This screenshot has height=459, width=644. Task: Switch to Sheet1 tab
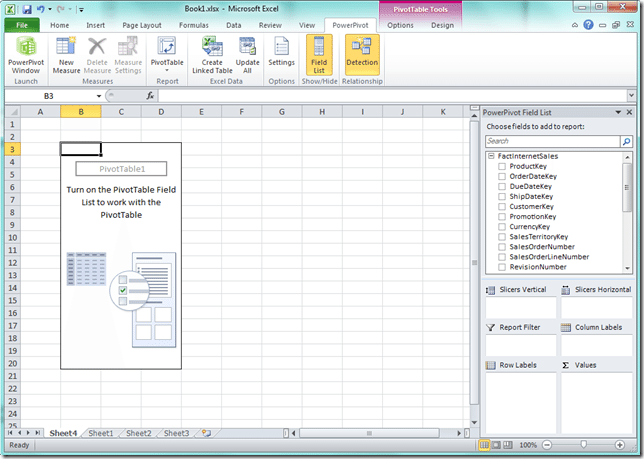pyautogui.click(x=101, y=433)
